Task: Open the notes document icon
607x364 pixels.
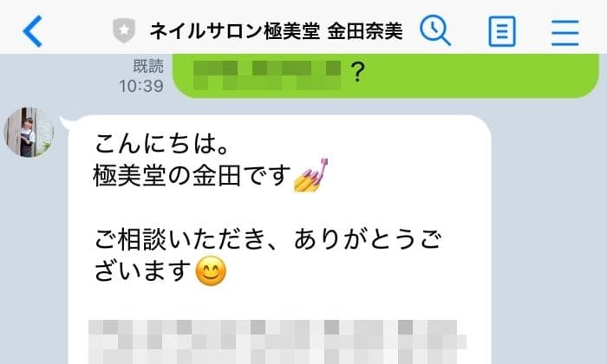Action: point(502,31)
